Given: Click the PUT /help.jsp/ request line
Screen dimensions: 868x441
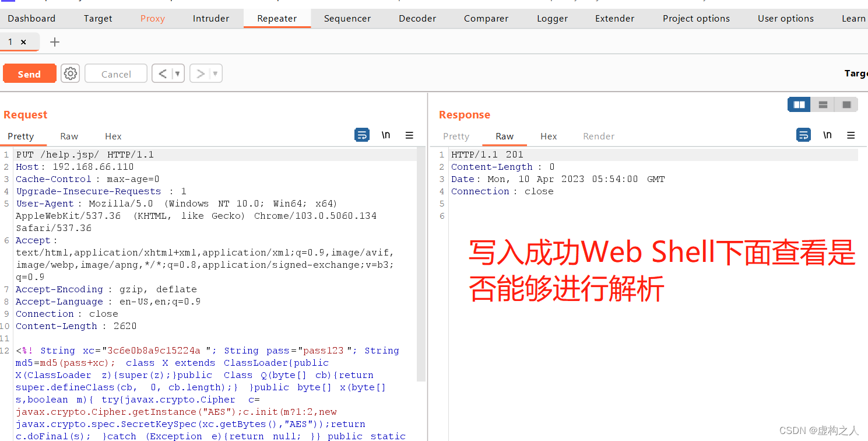Looking at the screenshot, I should [85, 155].
